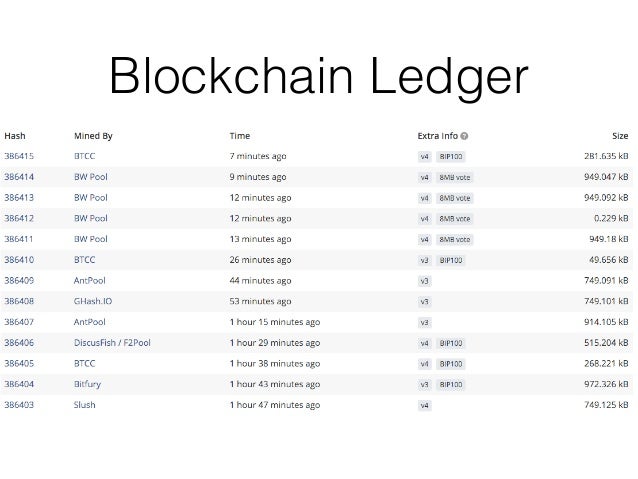Click the Mined By column header

tap(93, 136)
